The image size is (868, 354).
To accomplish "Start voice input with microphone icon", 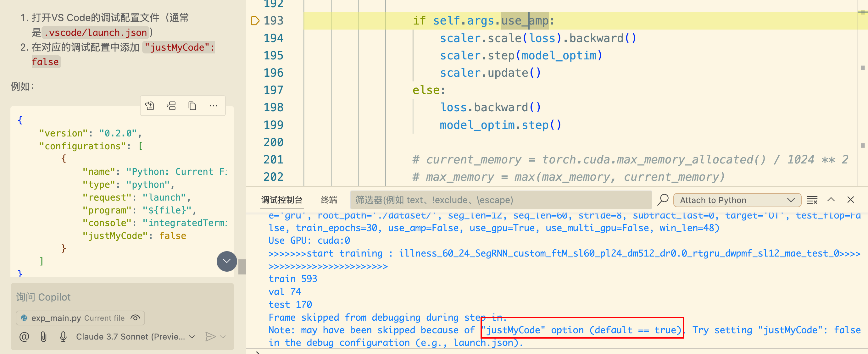I will pyautogui.click(x=63, y=336).
